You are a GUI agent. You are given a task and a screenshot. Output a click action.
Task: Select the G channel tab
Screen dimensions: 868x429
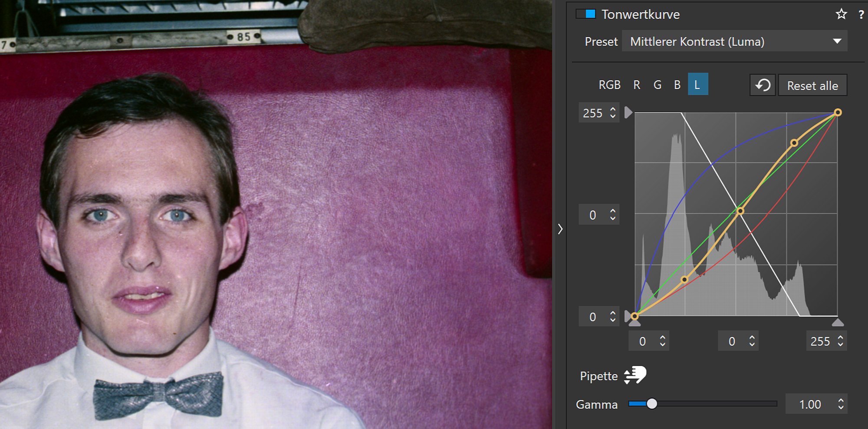(658, 85)
